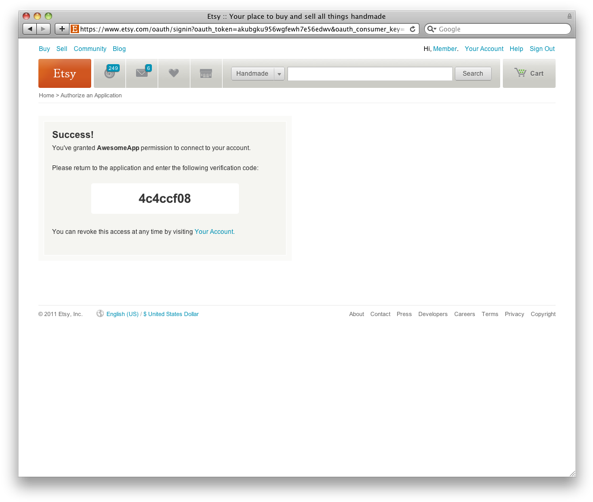Image resolution: width=593 pixels, height=502 pixels.
Task: Click the Etsy favicon in the address bar
Action: click(x=75, y=29)
